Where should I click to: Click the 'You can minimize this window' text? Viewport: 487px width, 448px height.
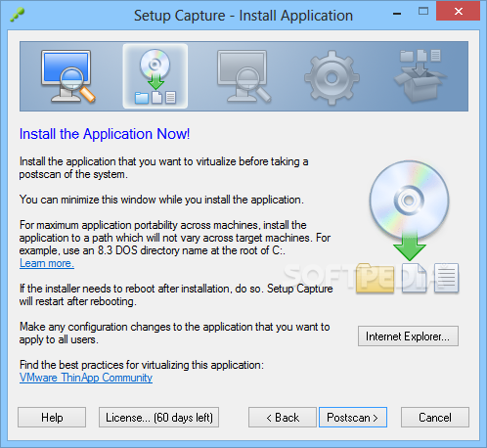161,200
